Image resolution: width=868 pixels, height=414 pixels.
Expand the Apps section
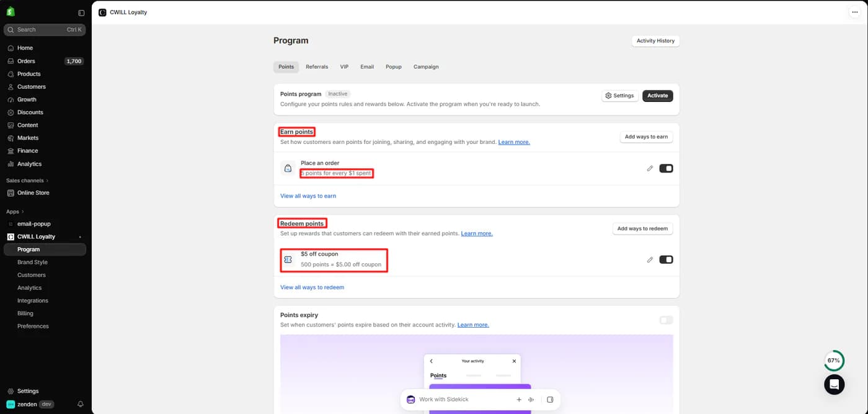(15, 212)
